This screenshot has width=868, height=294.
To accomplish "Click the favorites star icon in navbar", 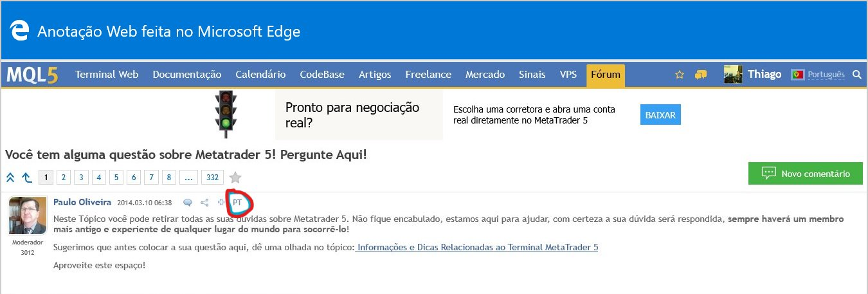I will [x=680, y=75].
